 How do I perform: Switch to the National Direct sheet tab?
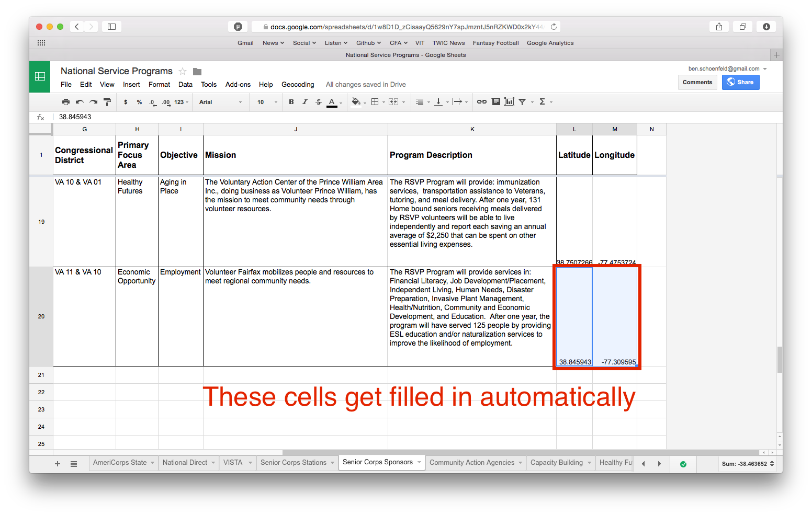[x=185, y=463]
